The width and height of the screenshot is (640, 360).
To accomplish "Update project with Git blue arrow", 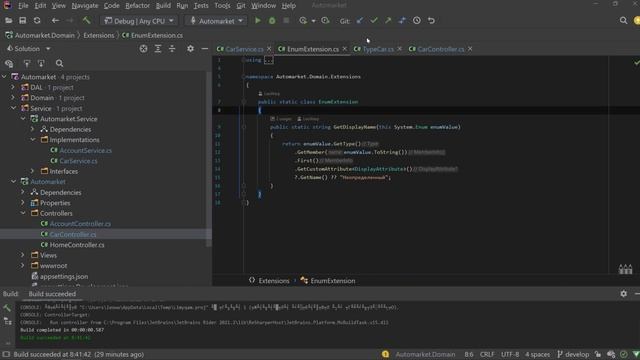I will click(x=360, y=20).
